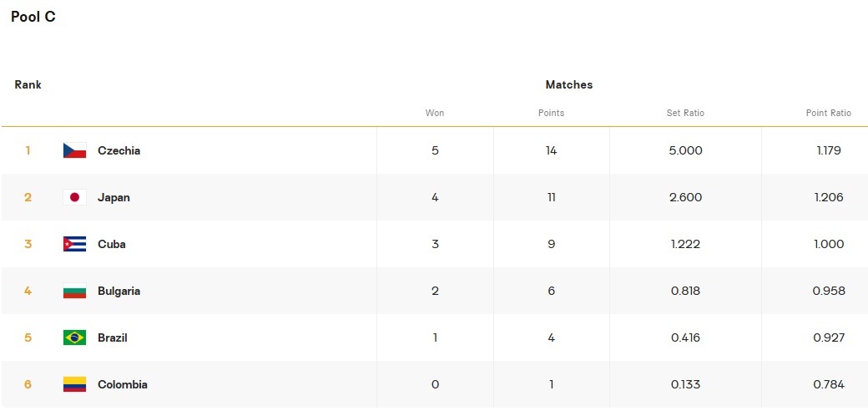Click the Set Ratio column header
This screenshot has width=868, height=411.
pyautogui.click(x=685, y=113)
